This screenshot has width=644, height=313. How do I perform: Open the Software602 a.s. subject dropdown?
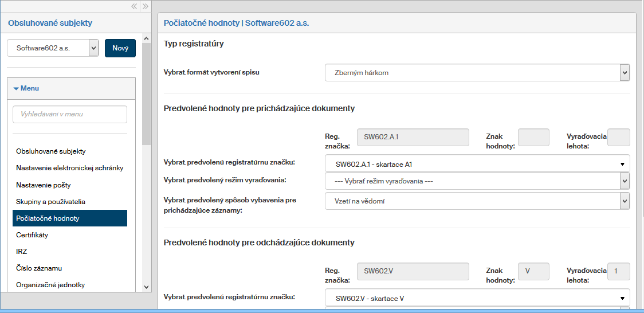tap(53, 48)
